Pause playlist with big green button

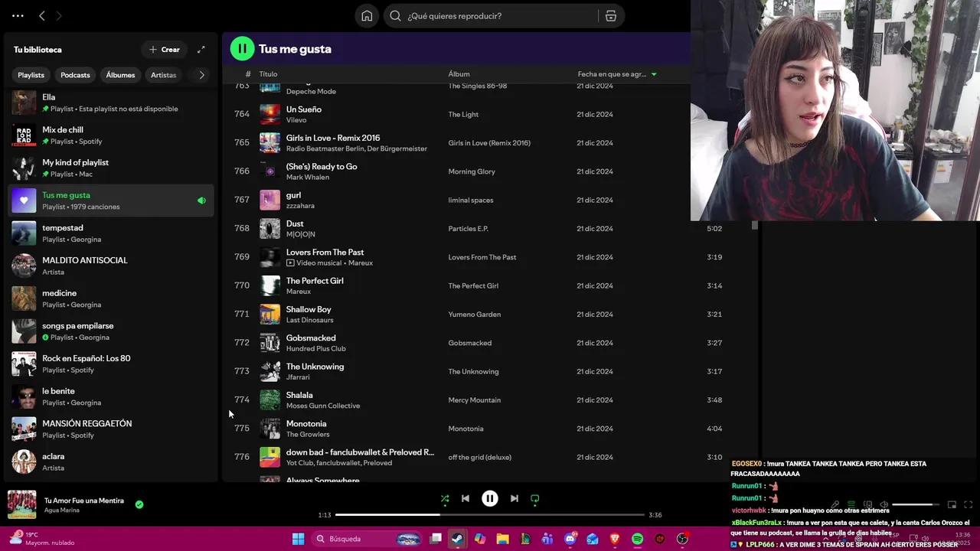(x=242, y=49)
